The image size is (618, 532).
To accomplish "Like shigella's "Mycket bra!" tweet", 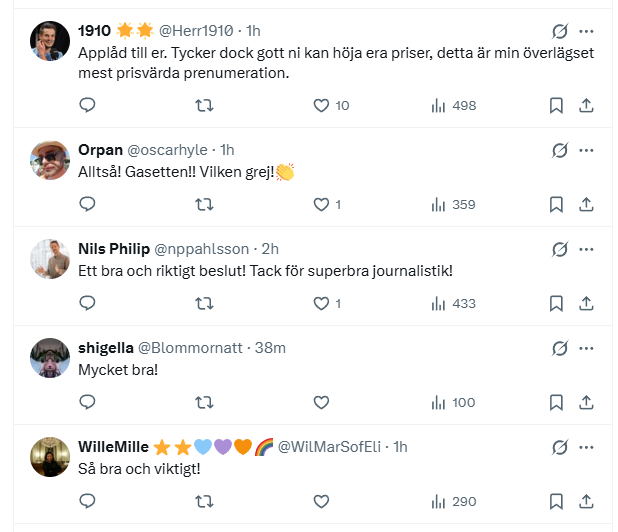I will tap(321, 402).
